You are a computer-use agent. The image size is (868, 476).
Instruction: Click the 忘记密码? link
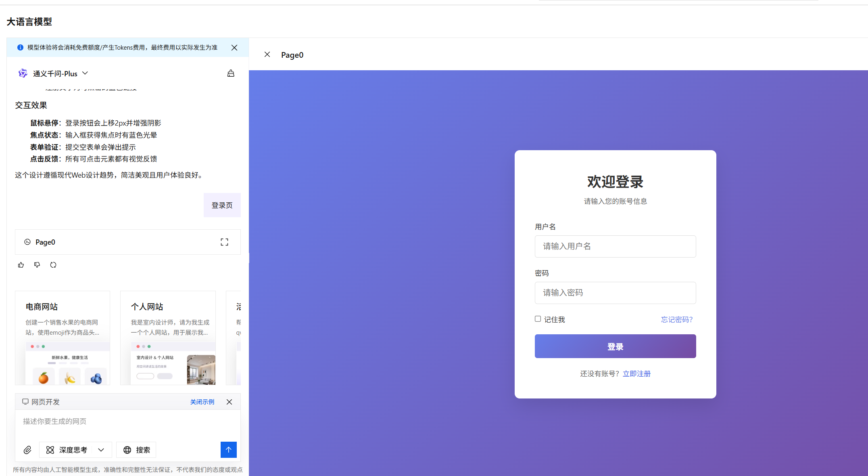[676, 319]
